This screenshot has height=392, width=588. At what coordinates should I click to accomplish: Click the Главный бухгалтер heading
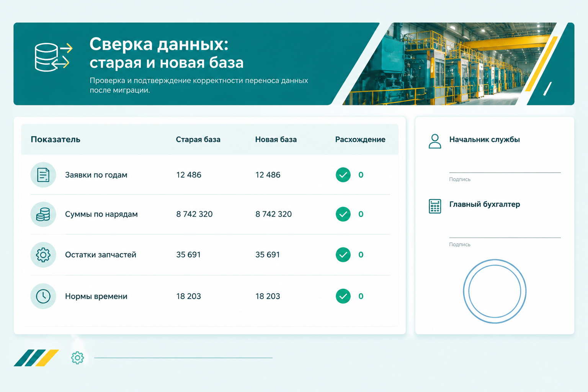[x=485, y=205]
